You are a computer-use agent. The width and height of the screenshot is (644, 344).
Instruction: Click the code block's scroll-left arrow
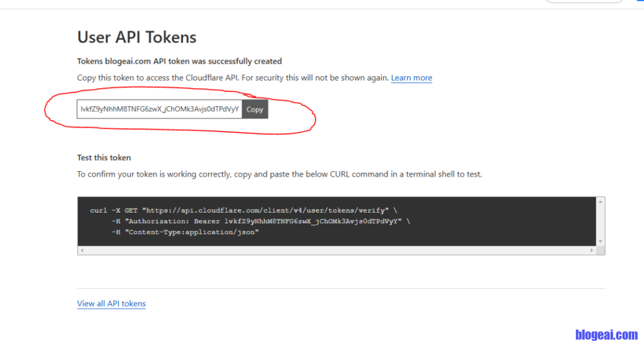click(x=82, y=250)
